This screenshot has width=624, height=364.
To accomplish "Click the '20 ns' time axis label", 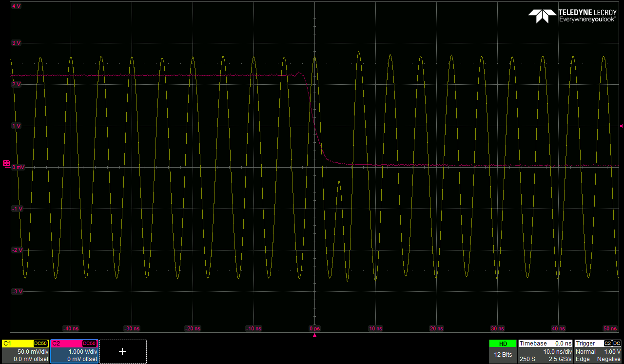I will tap(437, 328).
